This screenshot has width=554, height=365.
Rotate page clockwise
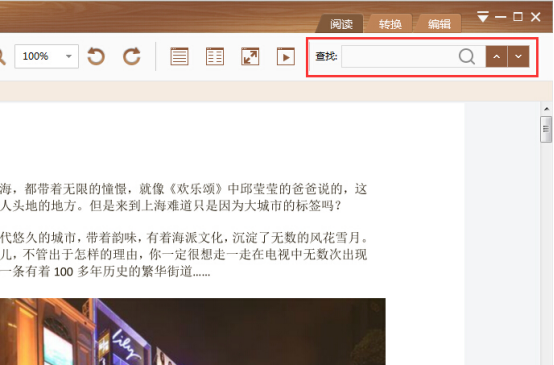coord(132,57)
